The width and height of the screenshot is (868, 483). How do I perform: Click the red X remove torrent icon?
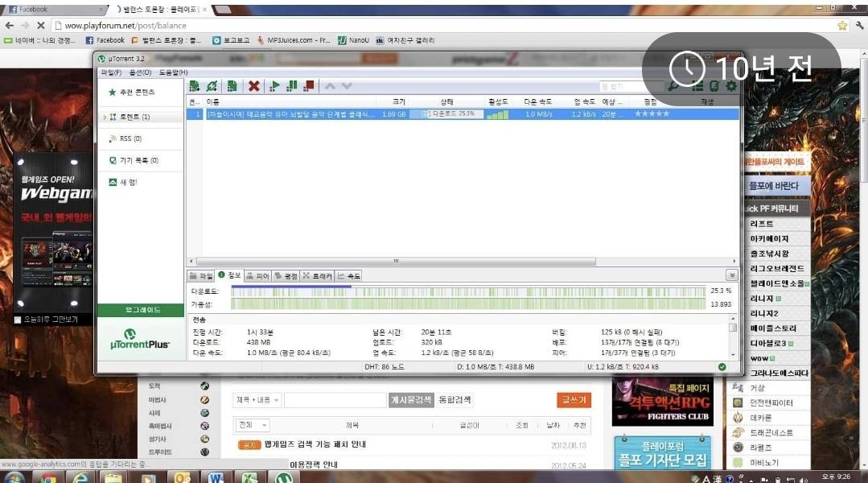[x=253, y=86]
